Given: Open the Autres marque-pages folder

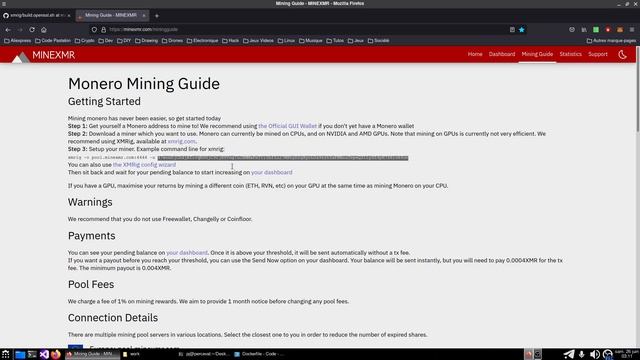Looking at the screenshot, I should (x=611, y=41).
